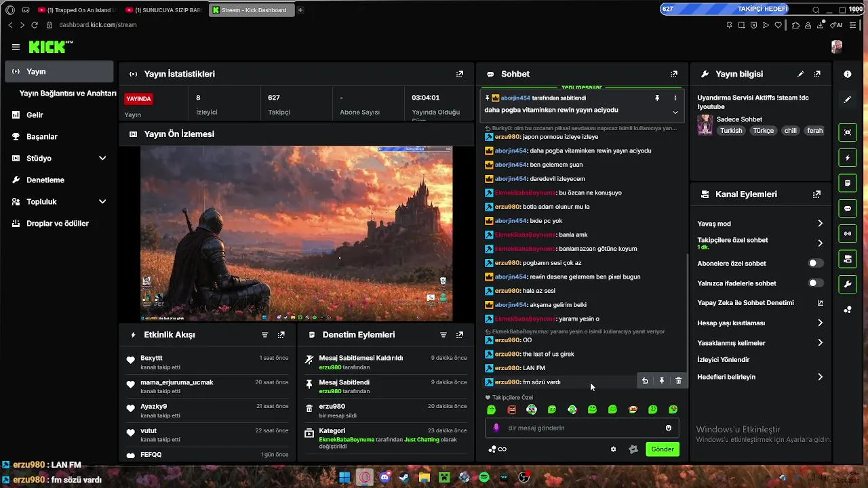
Task: Pop out the Yayın bilgisi panel
Action: pos(817,74)
